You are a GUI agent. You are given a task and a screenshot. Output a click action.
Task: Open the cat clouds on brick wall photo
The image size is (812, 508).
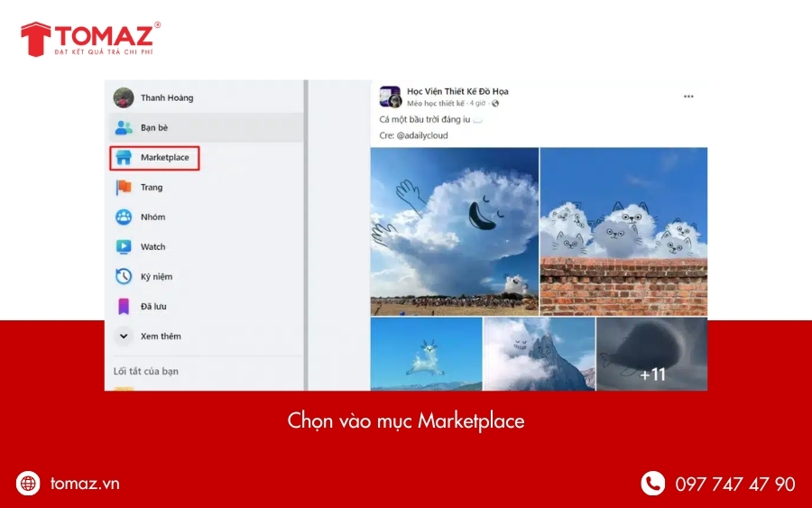point(623,231)
